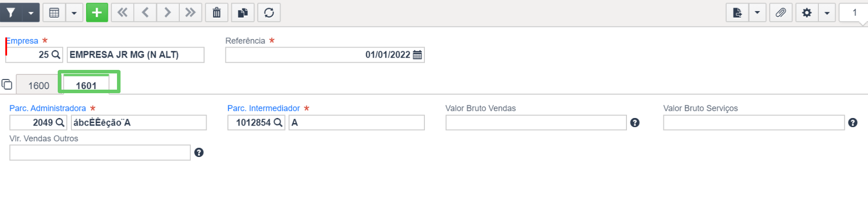Show help for Vlr. Vendas Outros
The height and width of the screenshot is (197, 868).
pos(199,152)
